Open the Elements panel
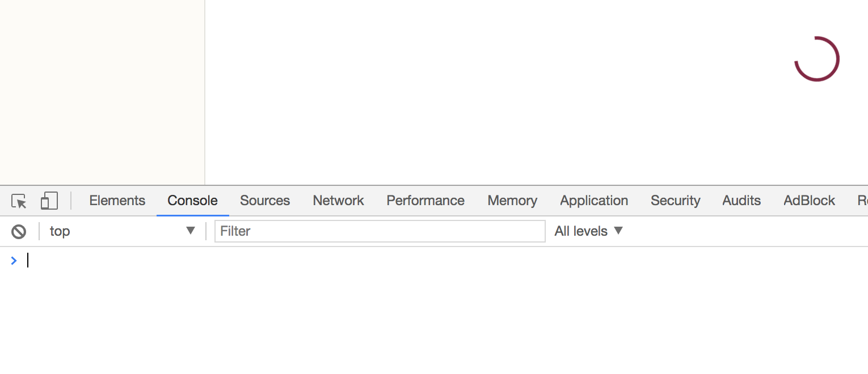This screenshot has width=868, height=374. (117, 201)
